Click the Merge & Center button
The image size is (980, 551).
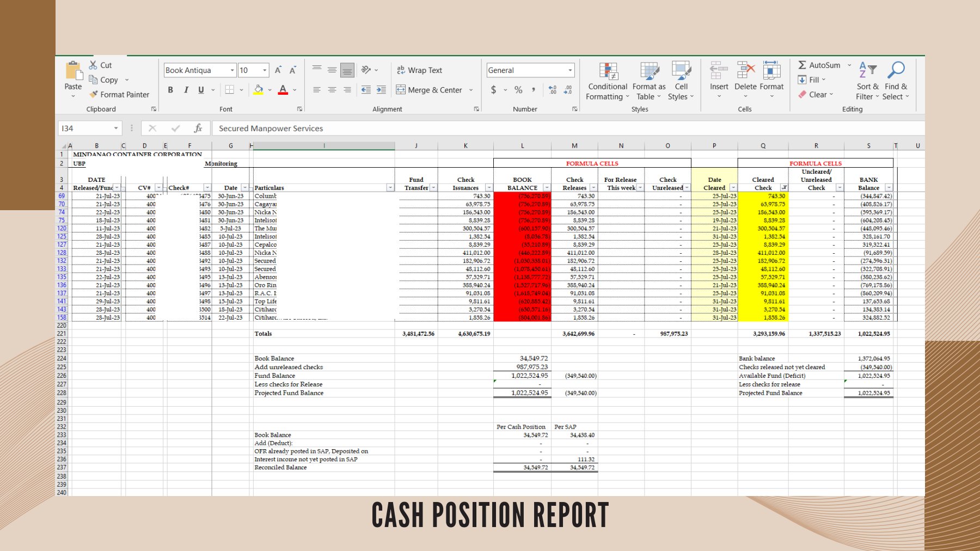pos(429,90)
